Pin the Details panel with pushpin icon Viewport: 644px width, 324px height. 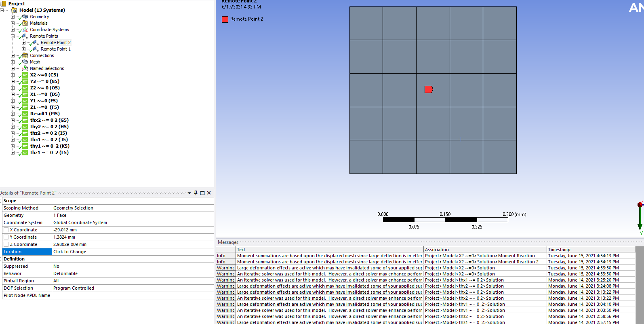[196, 193]
